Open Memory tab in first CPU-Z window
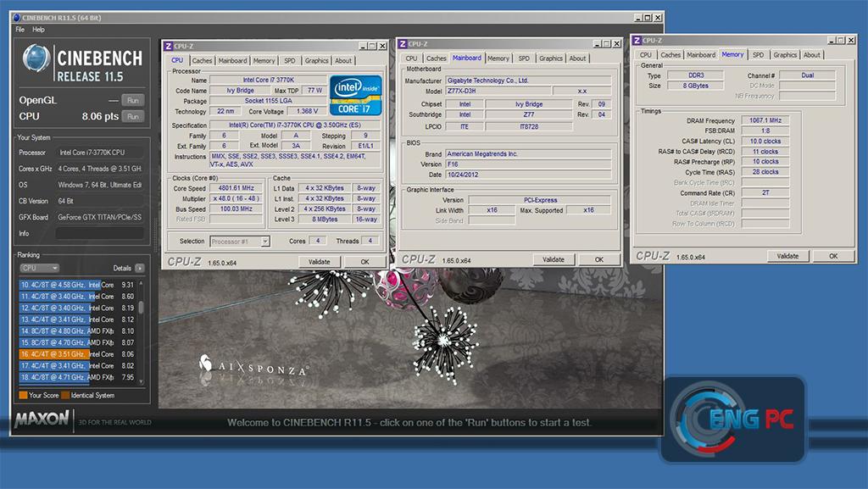This screenshot has height=489, width=868. [x=264, y=61]
